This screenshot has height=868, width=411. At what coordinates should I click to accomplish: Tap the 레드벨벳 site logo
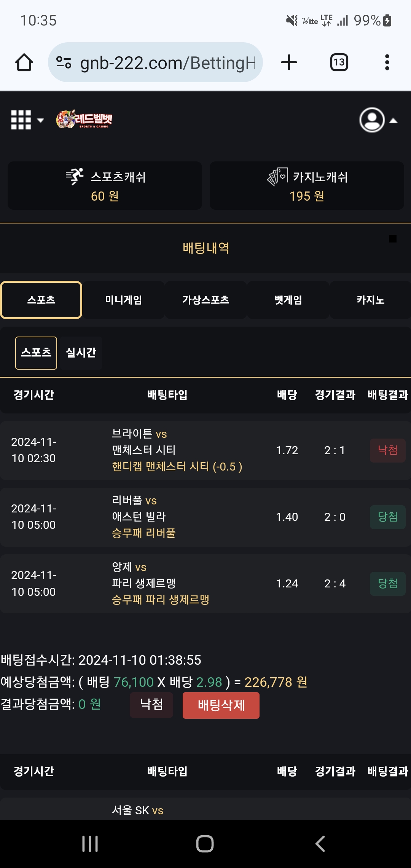click(x=84, y=120)
